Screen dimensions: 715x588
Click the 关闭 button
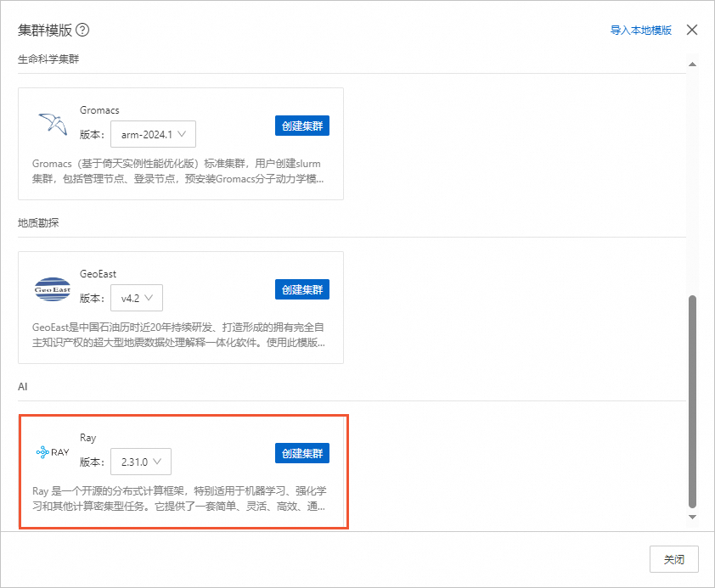[674, 559]
